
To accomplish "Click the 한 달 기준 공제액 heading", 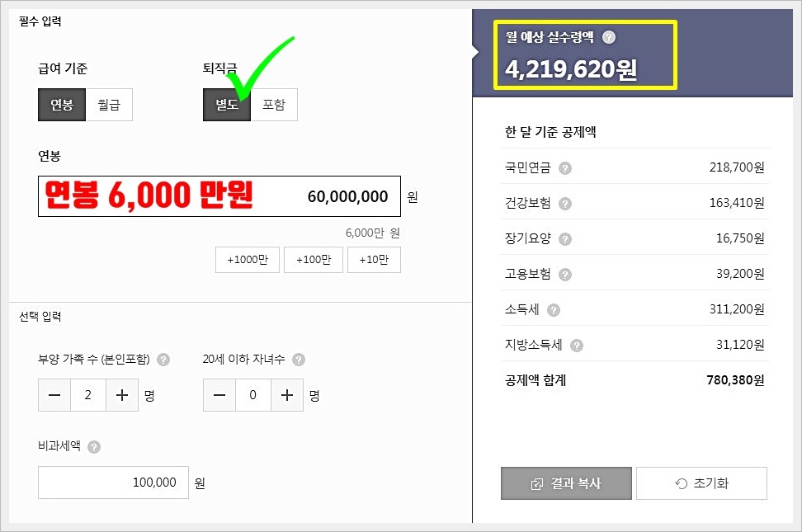I will pos(550,132).
